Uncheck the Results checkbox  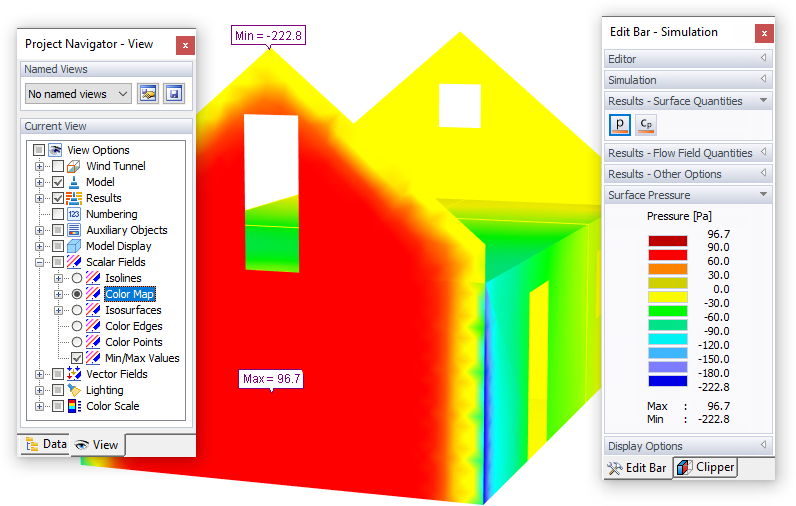(58, 198)
